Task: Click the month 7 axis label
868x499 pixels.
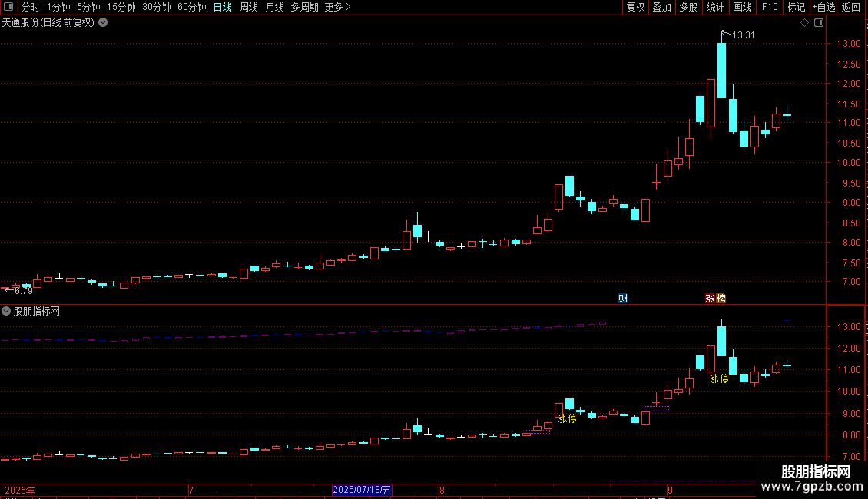Action: (x=191, y=490)
